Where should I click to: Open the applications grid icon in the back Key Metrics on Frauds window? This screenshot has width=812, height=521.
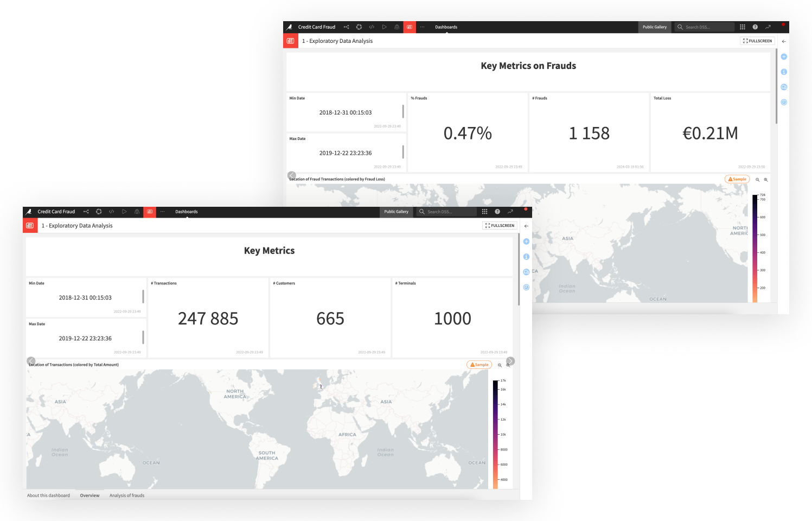[x=742, y=27]
